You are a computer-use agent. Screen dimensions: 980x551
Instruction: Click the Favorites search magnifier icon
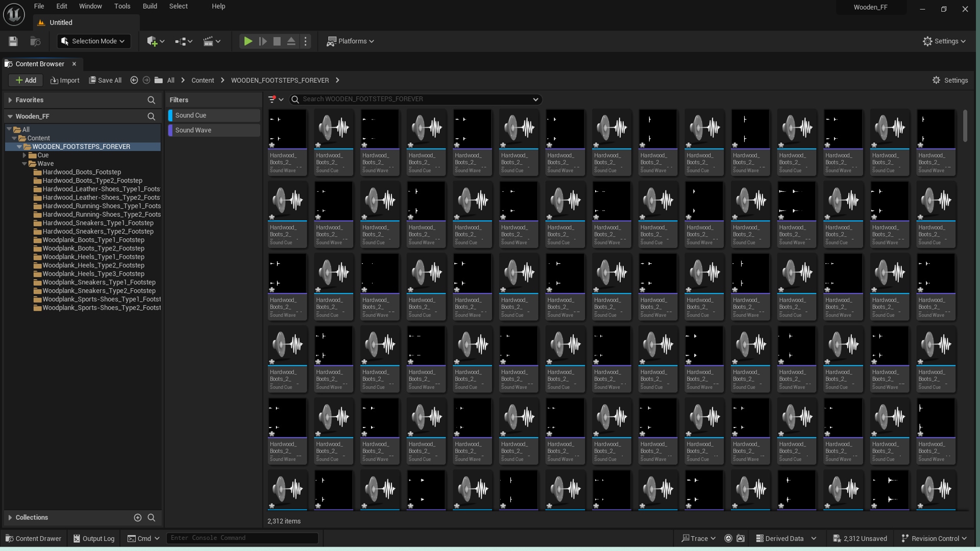[151, 100]
